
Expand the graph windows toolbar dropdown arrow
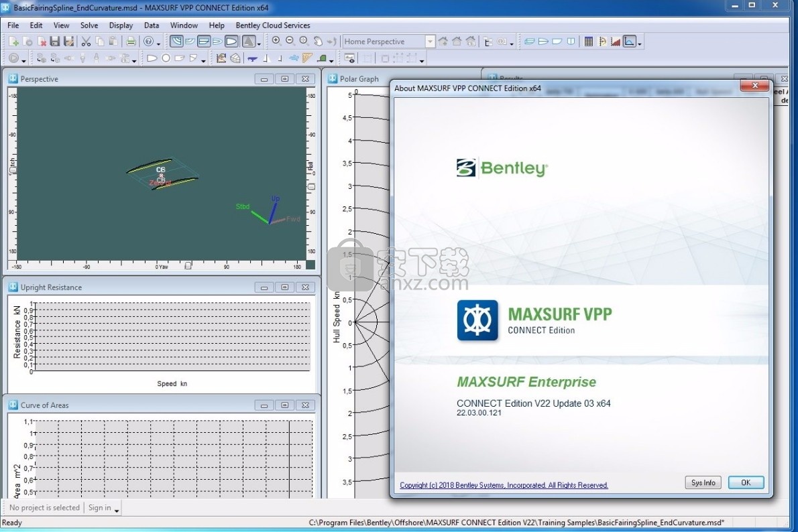pos(639,44)
